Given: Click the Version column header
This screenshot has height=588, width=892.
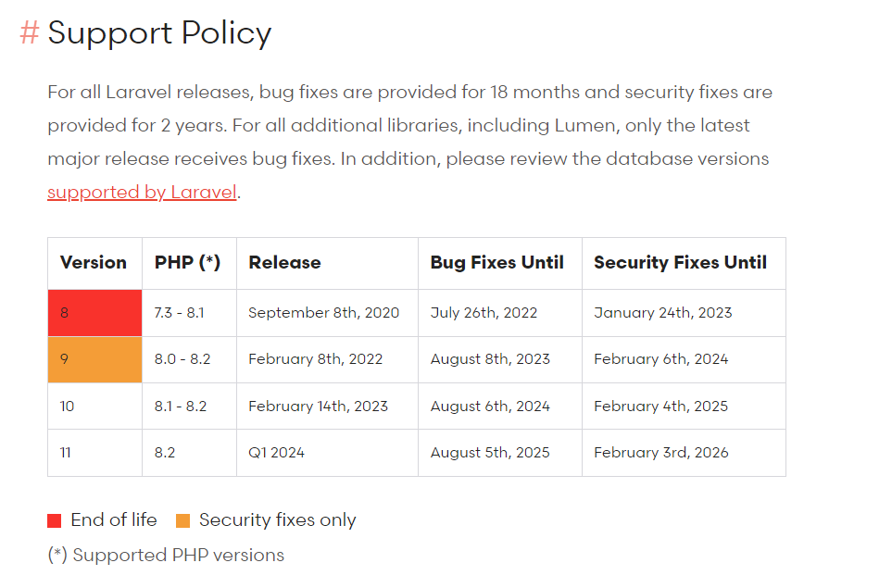Looking at the screenshot, I should coord(95,263).
